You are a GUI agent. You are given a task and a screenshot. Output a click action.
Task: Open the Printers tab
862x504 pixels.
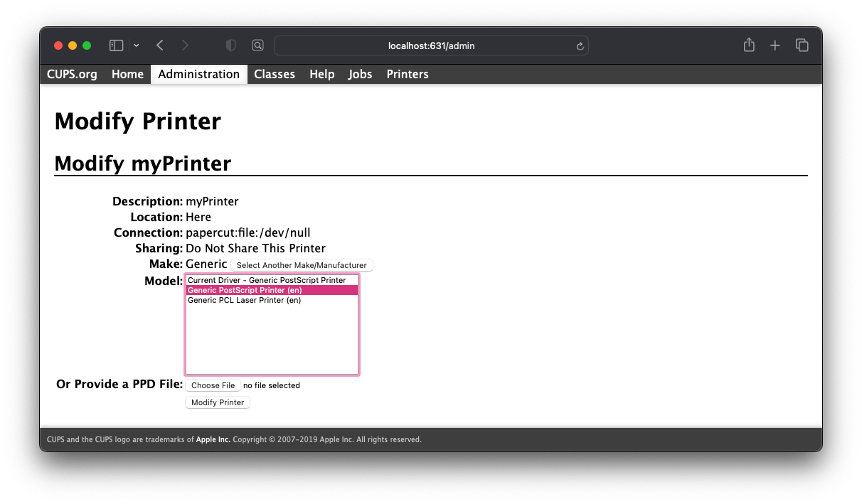click(408, 74)
